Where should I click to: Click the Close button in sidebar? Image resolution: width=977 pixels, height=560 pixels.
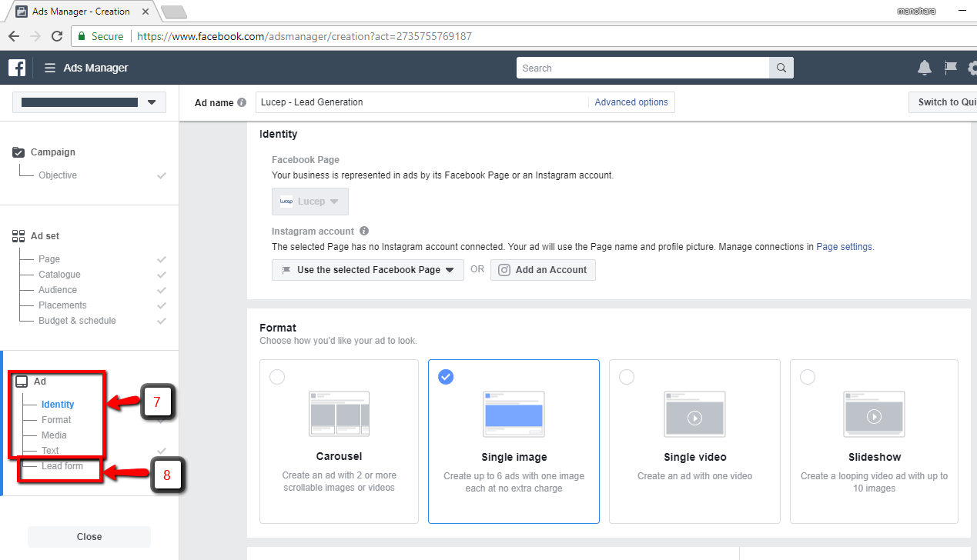click(89, 537)
